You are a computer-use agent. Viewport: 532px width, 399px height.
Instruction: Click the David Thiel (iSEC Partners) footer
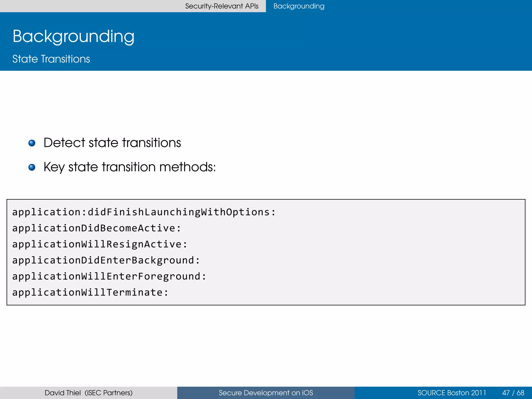coord(89,393)
